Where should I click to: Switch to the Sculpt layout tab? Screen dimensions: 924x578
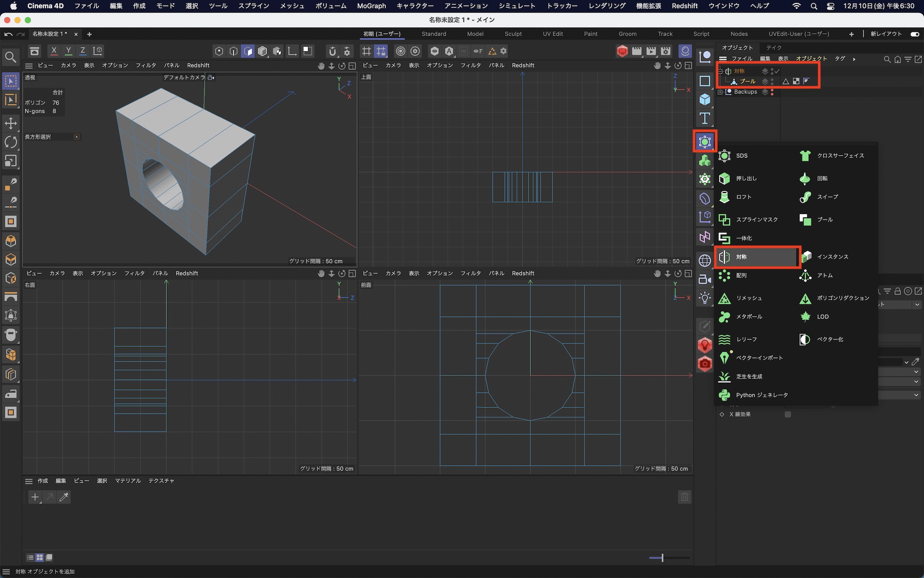[x=513, y=34]
